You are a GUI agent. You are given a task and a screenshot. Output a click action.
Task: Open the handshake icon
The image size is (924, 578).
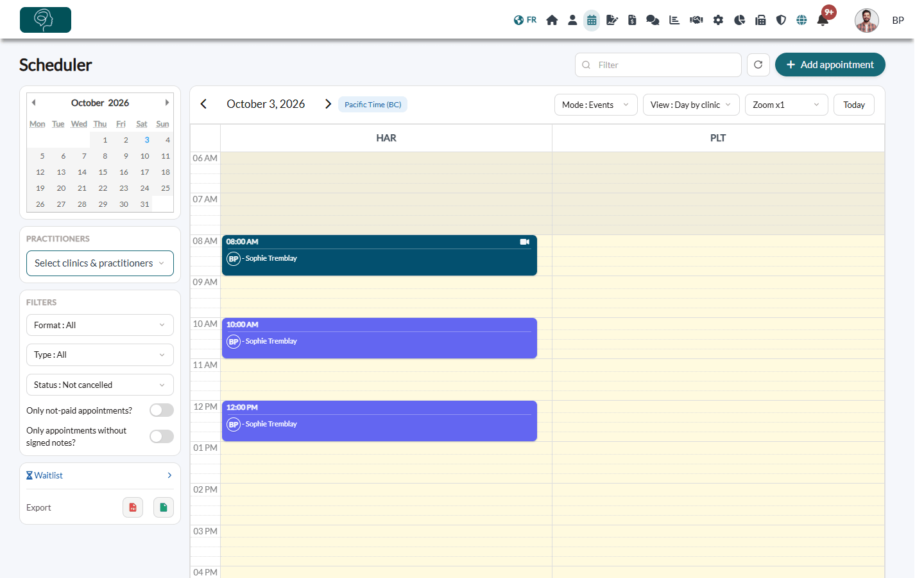coord(696,20)
